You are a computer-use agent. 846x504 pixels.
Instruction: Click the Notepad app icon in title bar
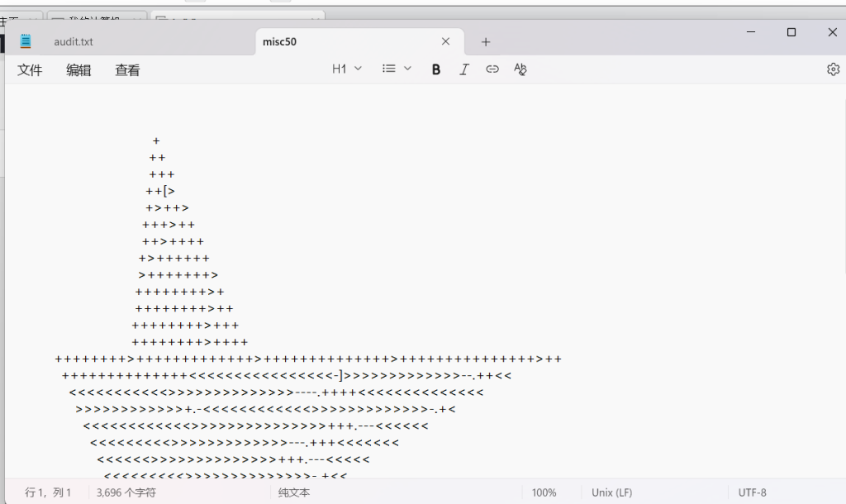click(x=26, y=41)
